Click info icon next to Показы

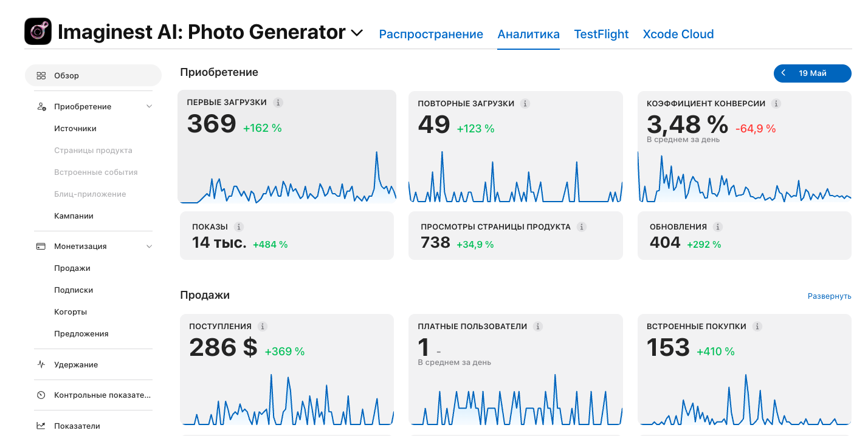click(x=239, y=227)
